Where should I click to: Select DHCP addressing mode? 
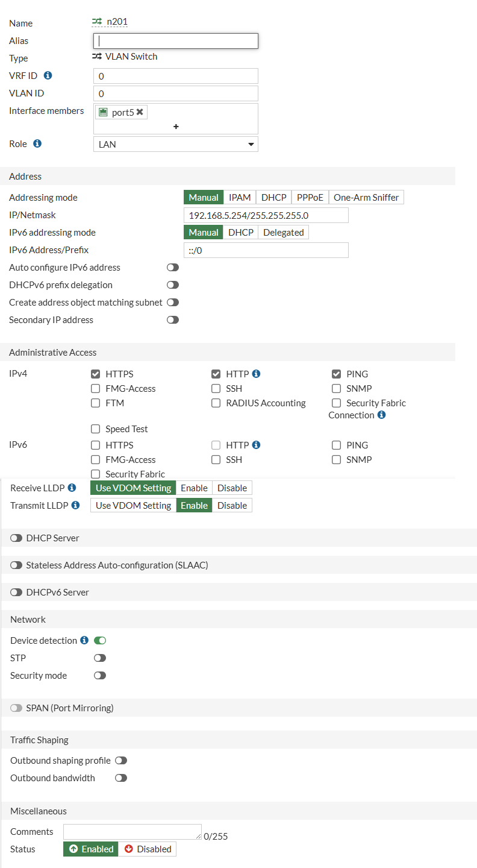tap(273, 198)
